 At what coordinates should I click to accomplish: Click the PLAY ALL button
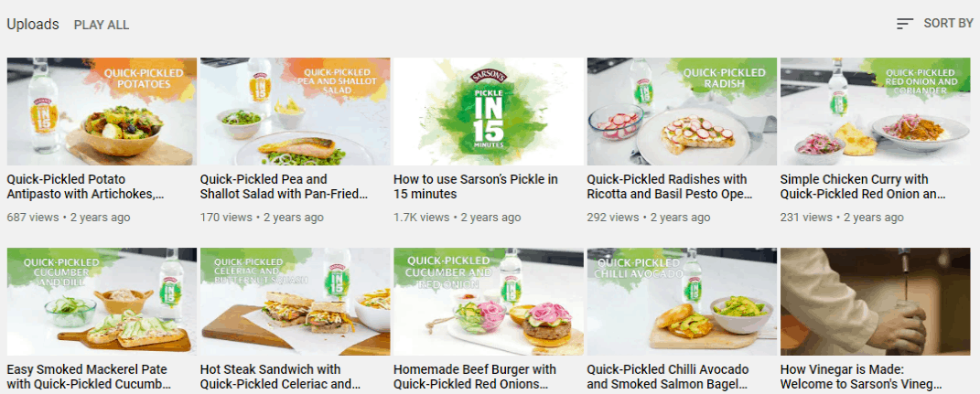click(x=102, y=25)
